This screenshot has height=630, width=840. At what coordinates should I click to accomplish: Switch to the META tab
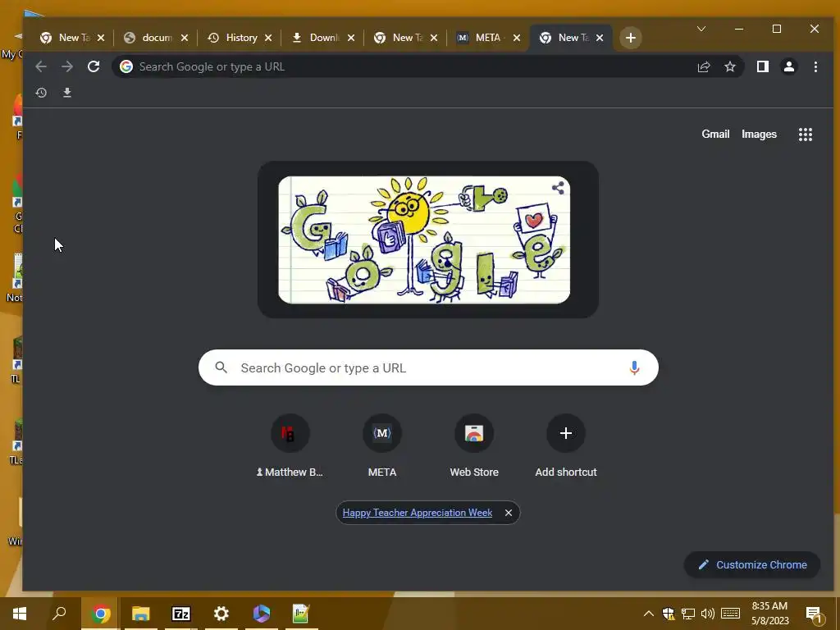pos(490,38)
